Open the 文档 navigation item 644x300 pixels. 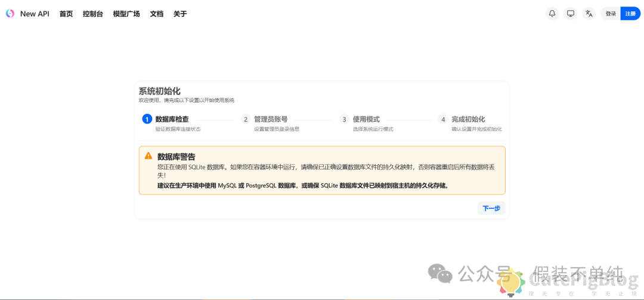point(156,14)
